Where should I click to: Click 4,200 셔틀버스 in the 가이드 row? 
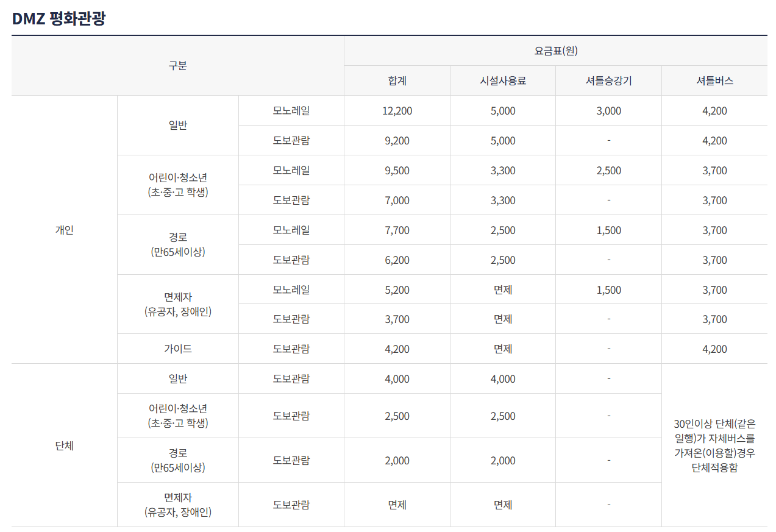tap(714, 349)
